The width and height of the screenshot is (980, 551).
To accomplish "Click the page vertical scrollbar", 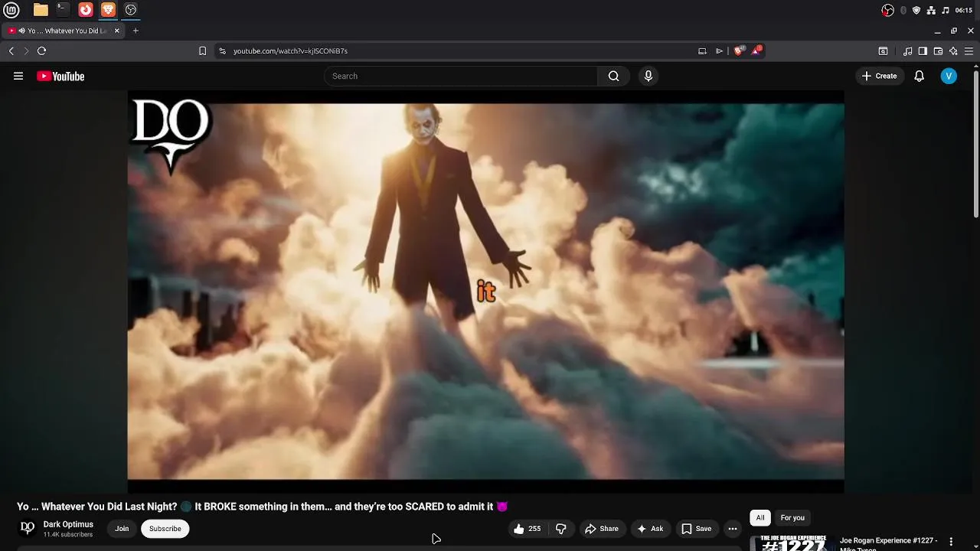I will [976, 145].
